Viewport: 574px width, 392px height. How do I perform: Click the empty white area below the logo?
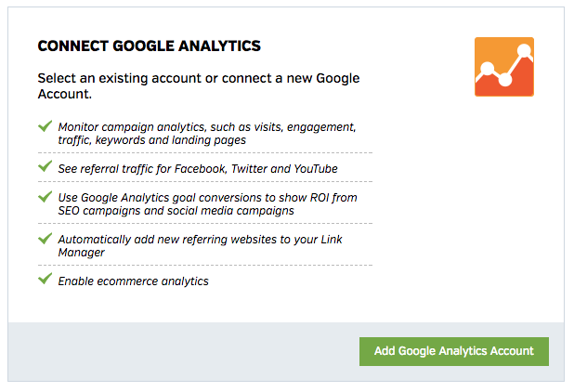click(474, 204)
